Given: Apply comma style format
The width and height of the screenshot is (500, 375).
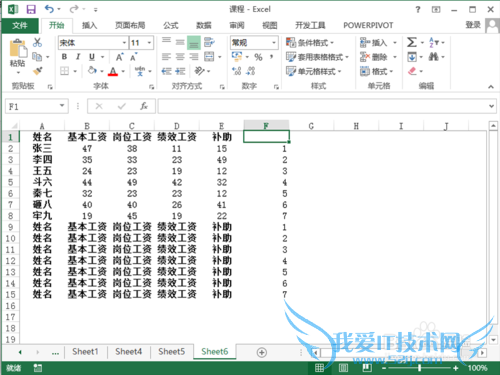Looking at the screenshot, I should click(272, 57).
